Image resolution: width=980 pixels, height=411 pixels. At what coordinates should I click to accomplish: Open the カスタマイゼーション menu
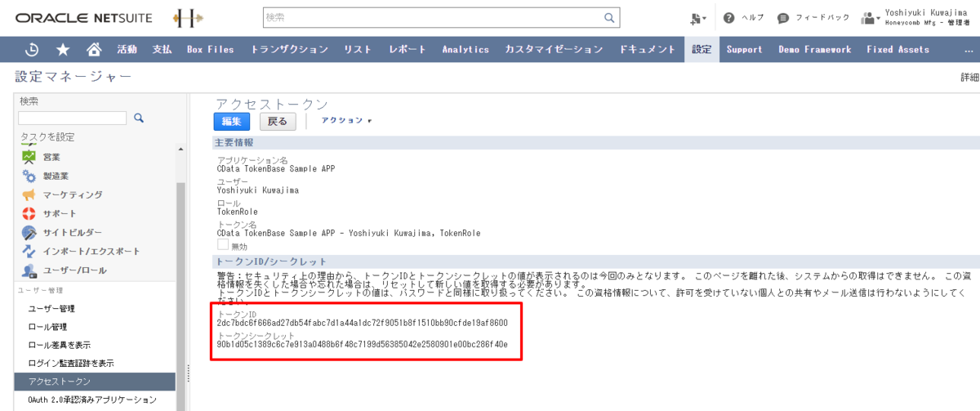pyautogui.click(x=554, y=50)
